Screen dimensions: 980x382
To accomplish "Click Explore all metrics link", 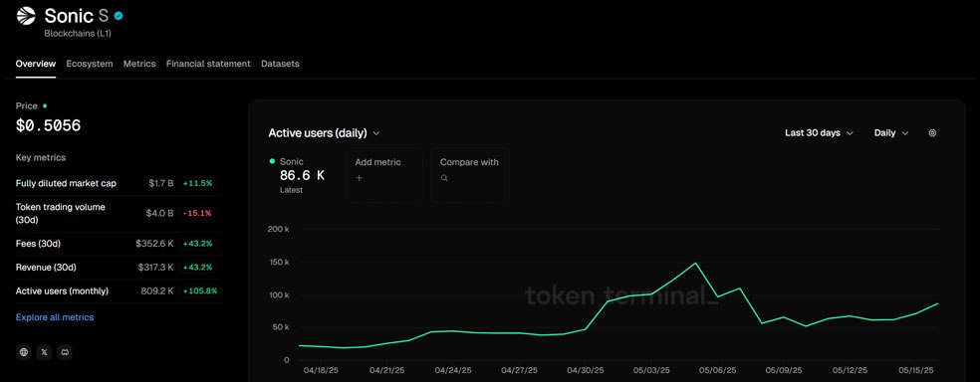I will pyautogui.click(x=55, y=317).
